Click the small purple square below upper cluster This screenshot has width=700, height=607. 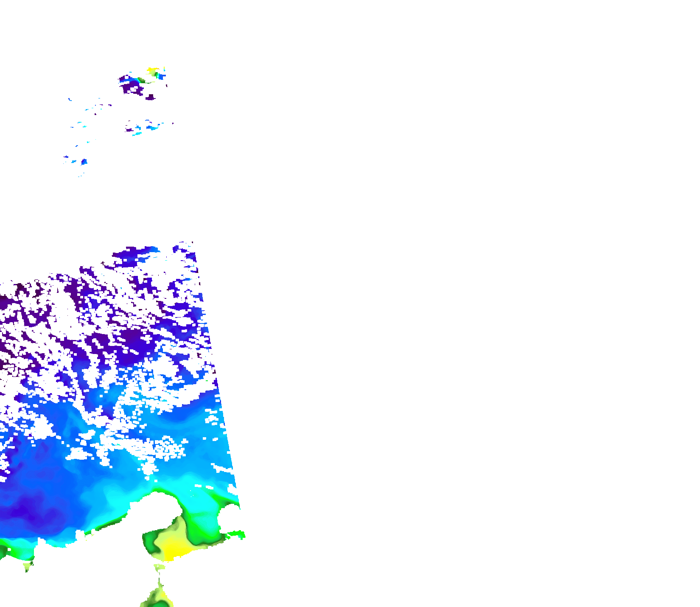(150, 98)
